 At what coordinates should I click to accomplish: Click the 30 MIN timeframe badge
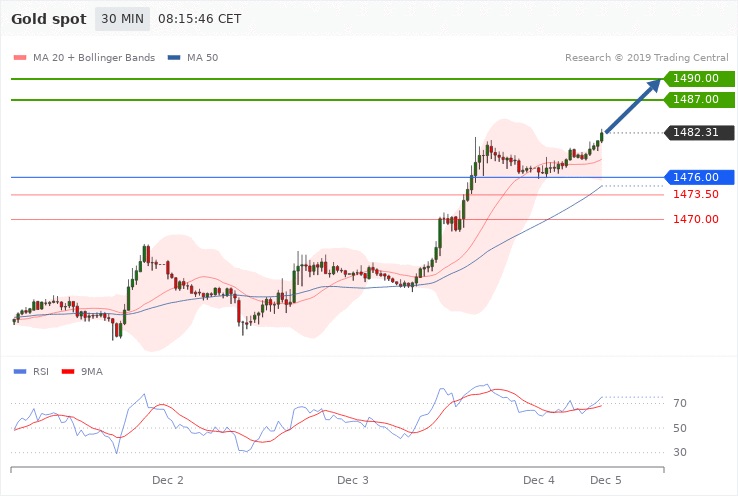(x=121, y=19)
